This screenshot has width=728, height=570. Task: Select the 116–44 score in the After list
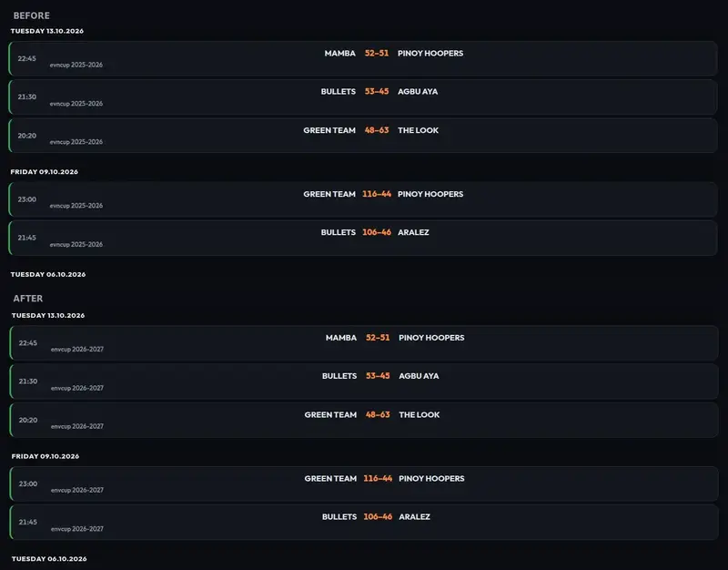tap(378, 478)
